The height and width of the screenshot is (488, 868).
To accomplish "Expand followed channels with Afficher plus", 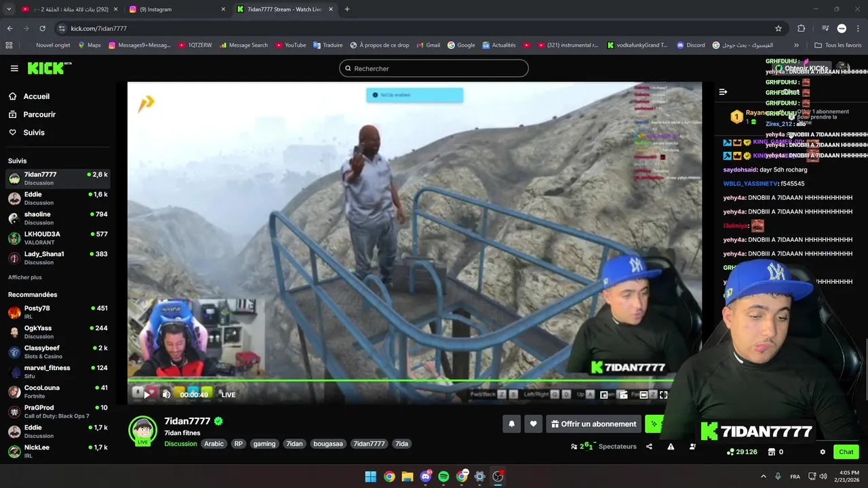I will tap(25, 277).
